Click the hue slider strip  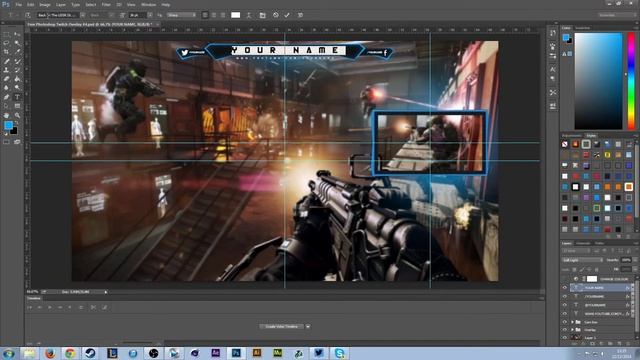click(631, 81)
